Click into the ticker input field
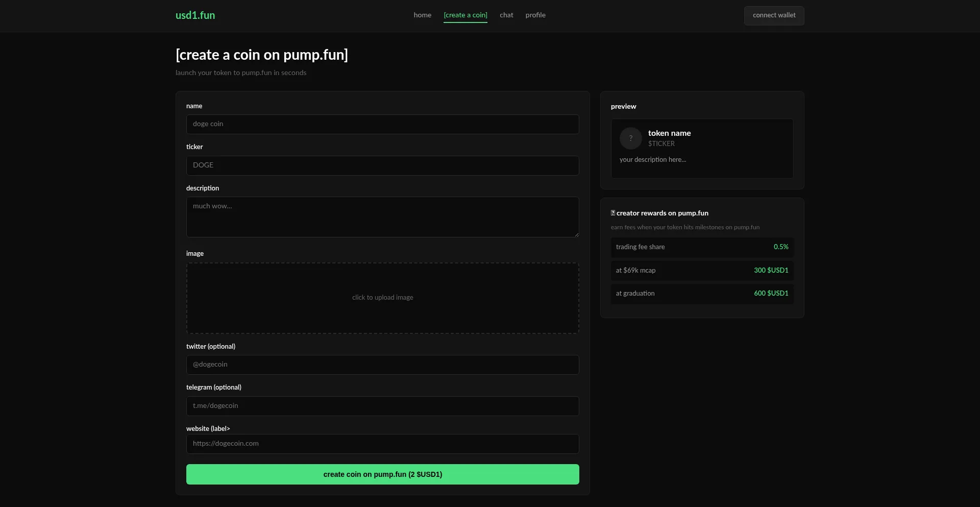 [x=382, y=165]
